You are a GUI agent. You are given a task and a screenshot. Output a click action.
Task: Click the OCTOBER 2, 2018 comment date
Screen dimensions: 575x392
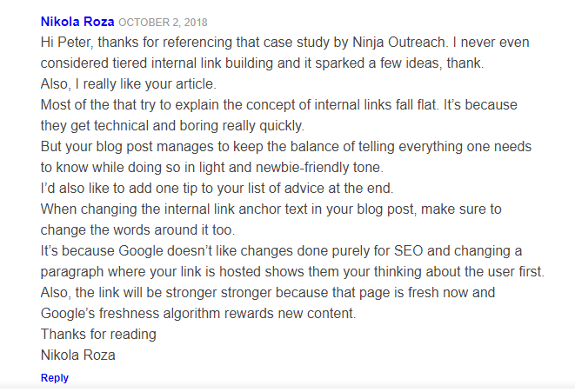[x=164, y=23]
